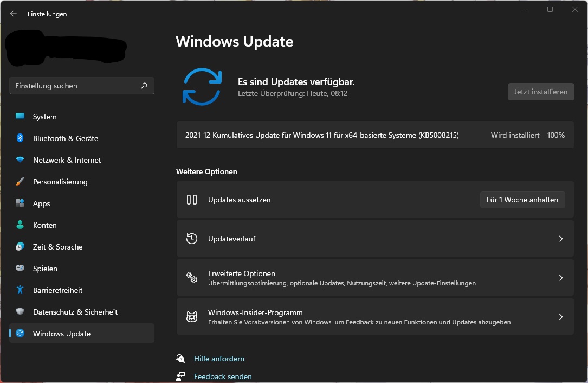Open the Windows-Insider-Programm row

(375, 317)
